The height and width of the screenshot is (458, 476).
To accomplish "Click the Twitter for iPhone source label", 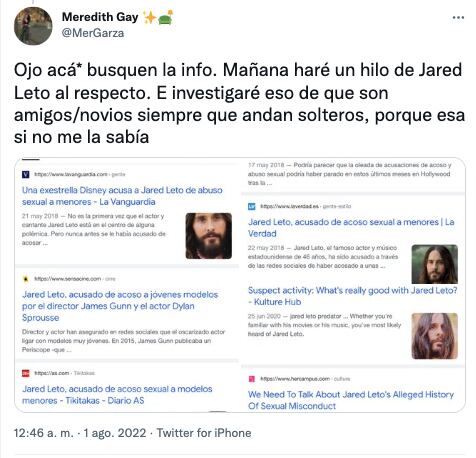I will point(204,433).
